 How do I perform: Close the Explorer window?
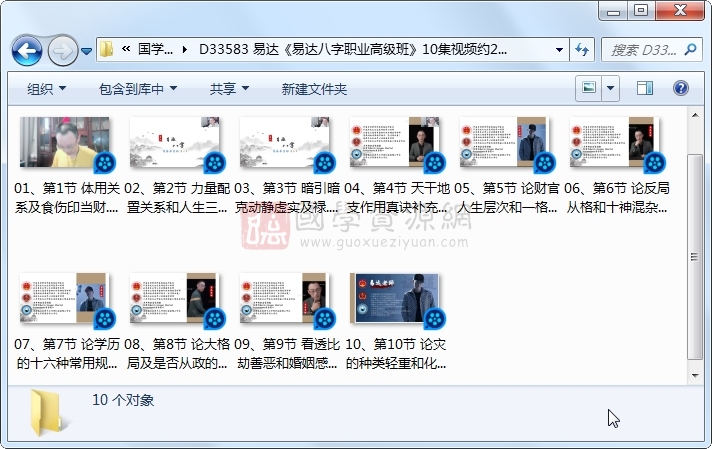[x=680, y=11]
